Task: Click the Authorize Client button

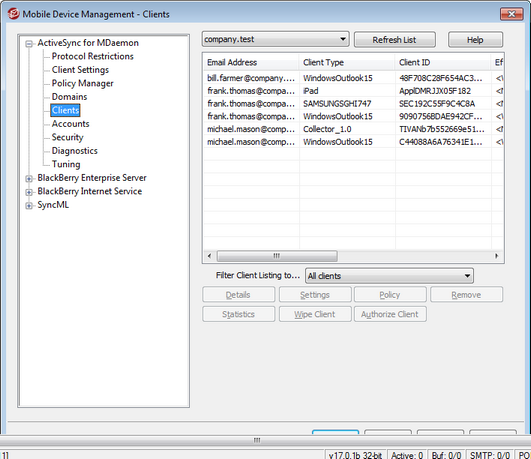Action: [x=390, y=314]
